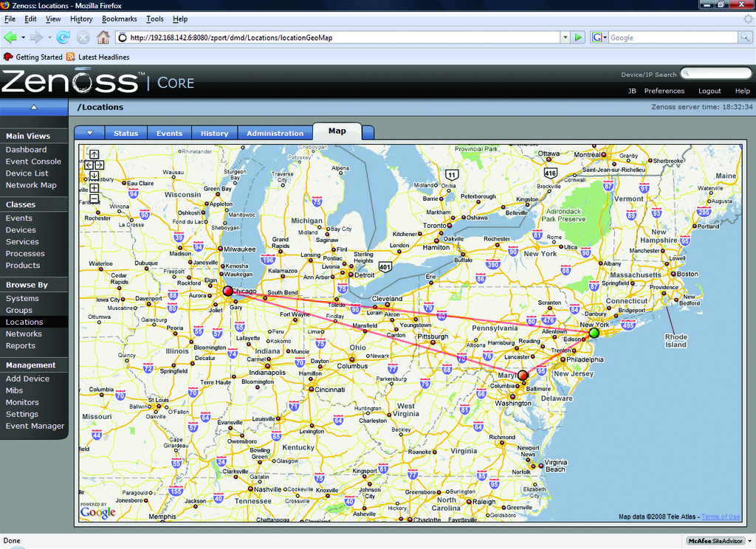Click the red Chicago location marker

(x=227, y=291)
